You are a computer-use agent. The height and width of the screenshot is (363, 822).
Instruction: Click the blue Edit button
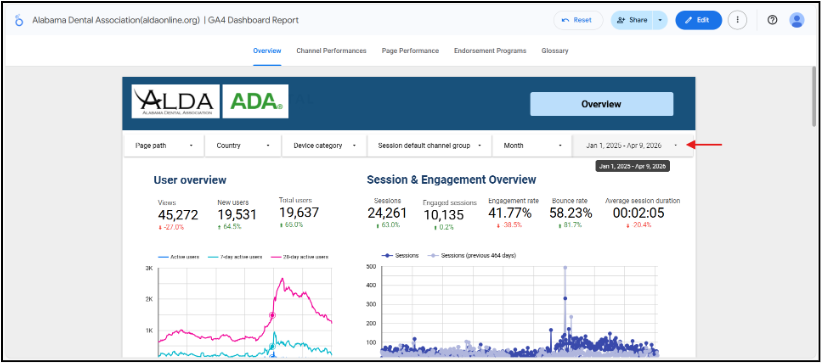click(698, 20)
